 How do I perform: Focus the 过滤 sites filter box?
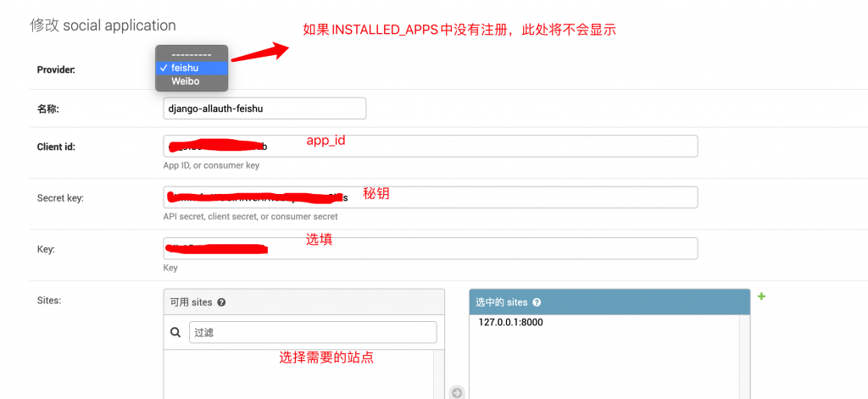coord(312,333)
